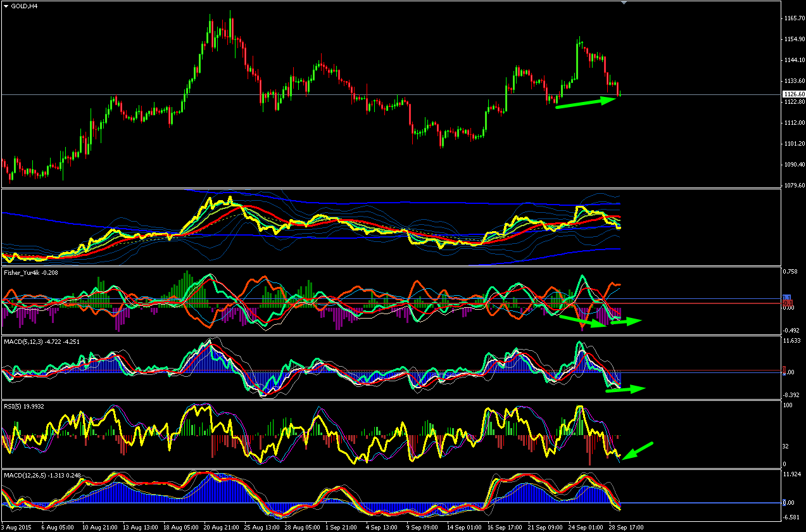Click time axis label 3 Aug 2015
Screen dimensions: 806x532
click(16, 527)
